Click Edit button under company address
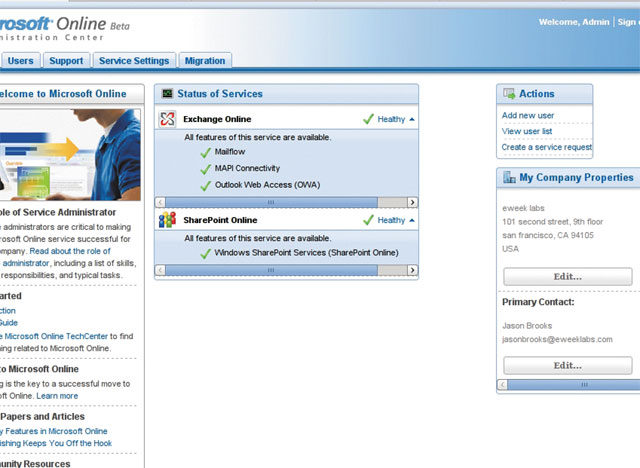The width and height of the screenshot is (640, 468). click(568, 277)
